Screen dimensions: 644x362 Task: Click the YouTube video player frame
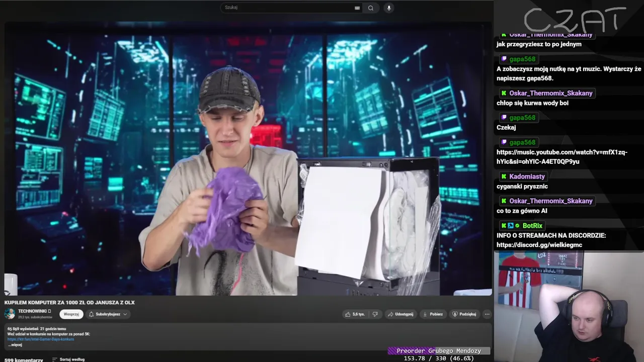point(249,158)
